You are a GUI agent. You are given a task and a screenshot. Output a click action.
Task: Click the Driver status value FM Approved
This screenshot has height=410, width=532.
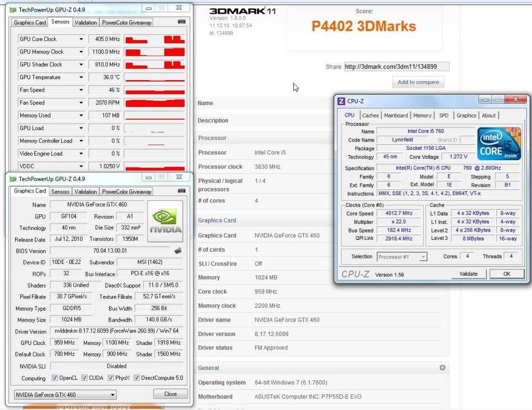[x=271, y=348]
